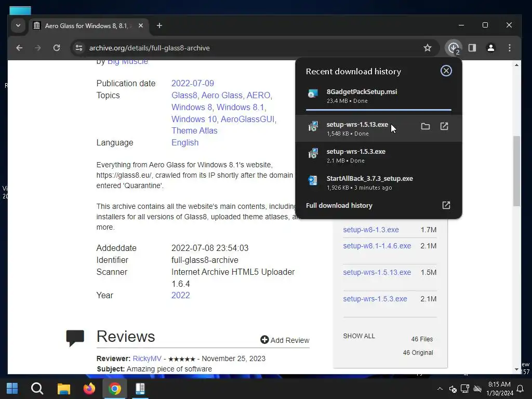Viewport: 532px width, 399px height.
Task: Click the Reviews speech bubble icon
Action: [x=75, y=338]
